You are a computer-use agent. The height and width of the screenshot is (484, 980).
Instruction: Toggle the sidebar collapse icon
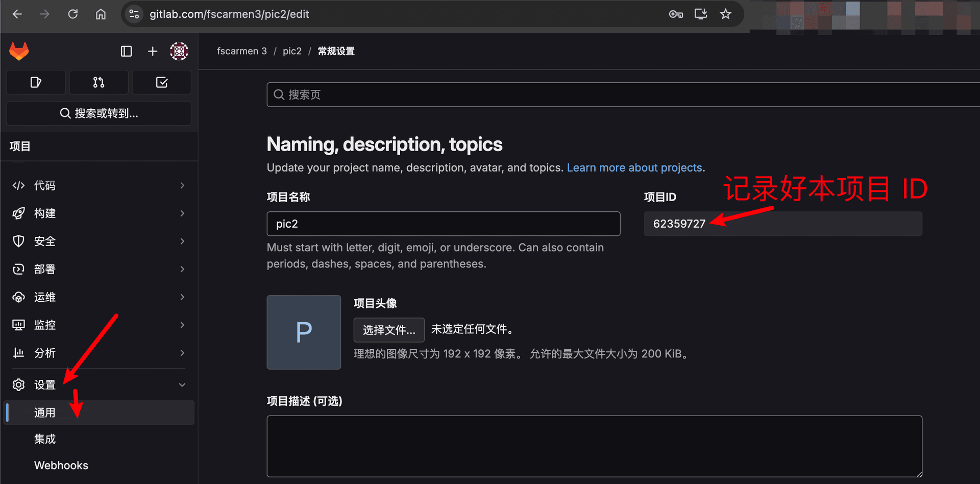coord(126,51)
